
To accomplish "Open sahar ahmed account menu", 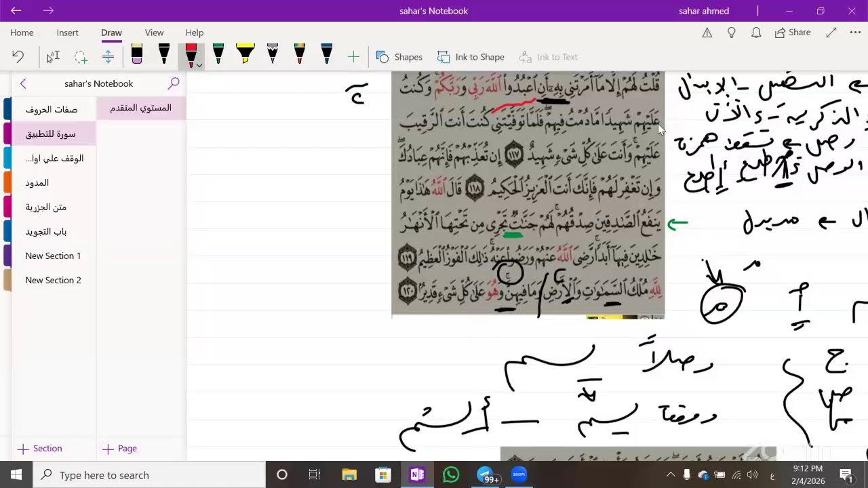I will pyautogui.click(x=704, y=11).
